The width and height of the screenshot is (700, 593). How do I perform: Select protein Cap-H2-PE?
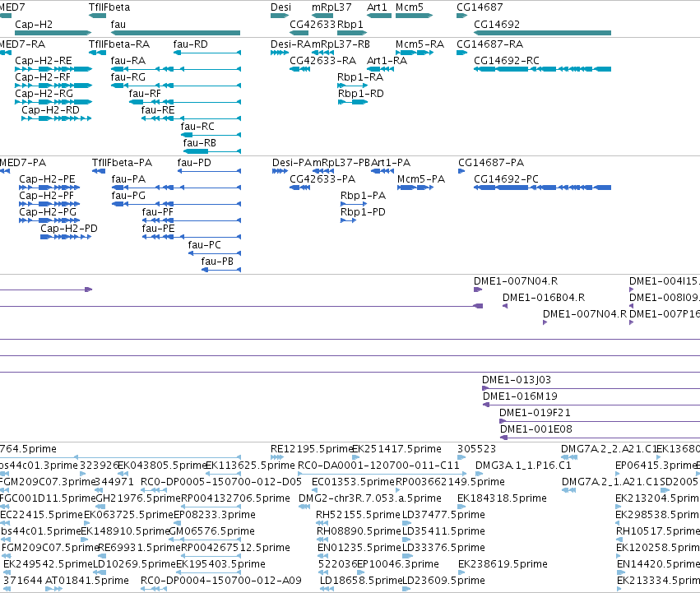[49, 188]
